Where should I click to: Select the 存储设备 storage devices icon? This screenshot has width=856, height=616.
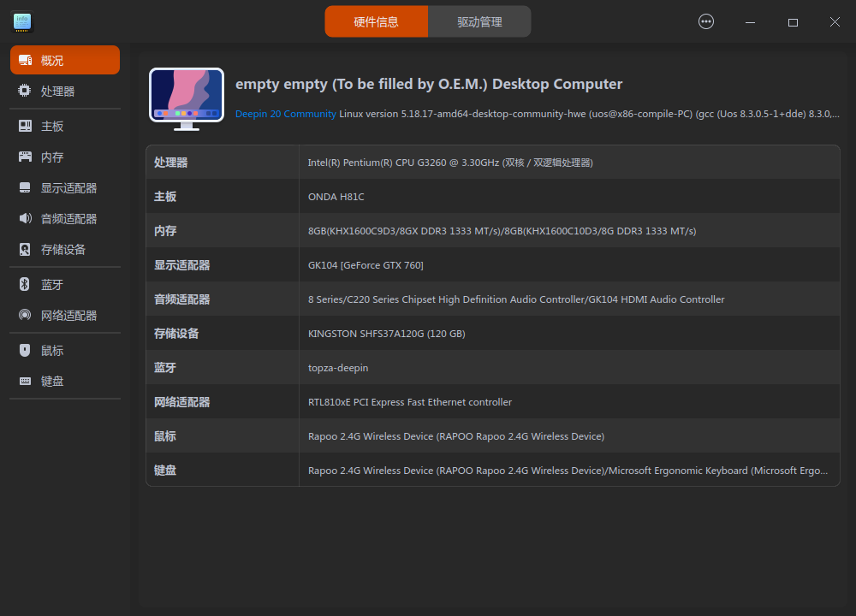26,249
